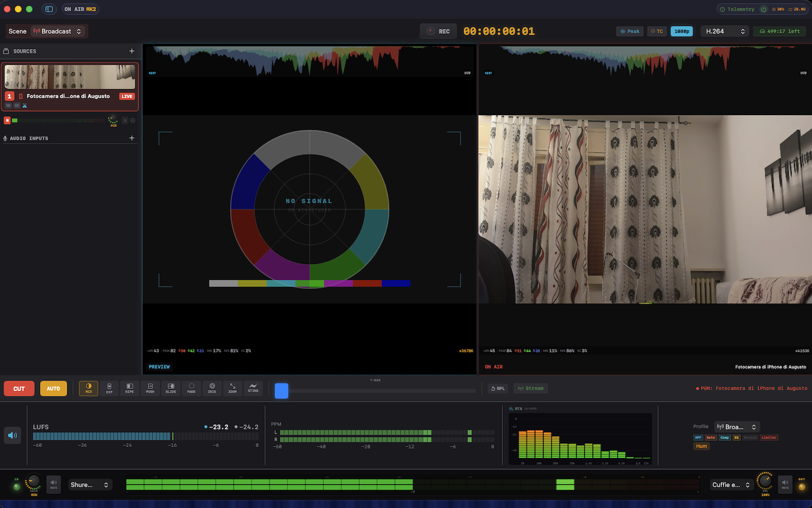812x508 pixels.
Task: Open the Cuffie output device dropdown
Action: 730,484
